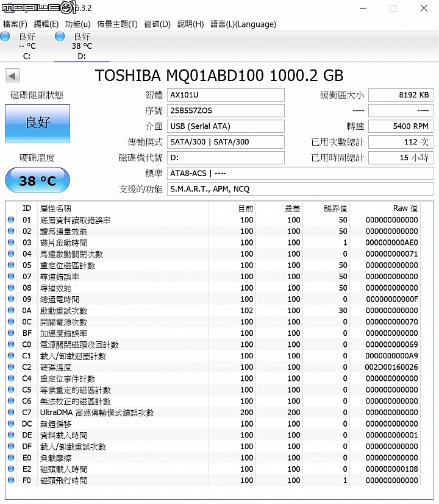This screenshot has height=504, width=439.
Task: Select the C: drive tab
Action: tap(27, 46)
